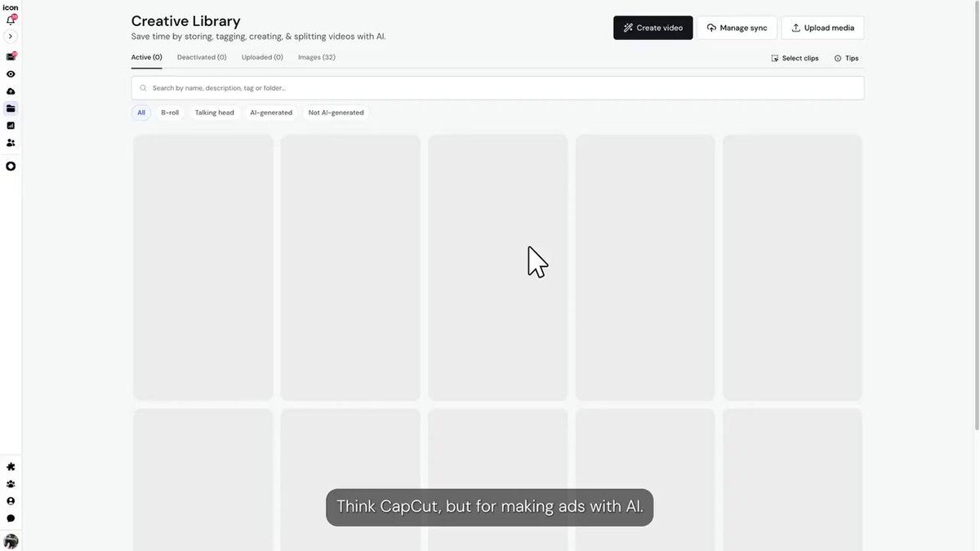Open the Images (32) tab
Screen dimensions: 980x551
coord(317,57)
